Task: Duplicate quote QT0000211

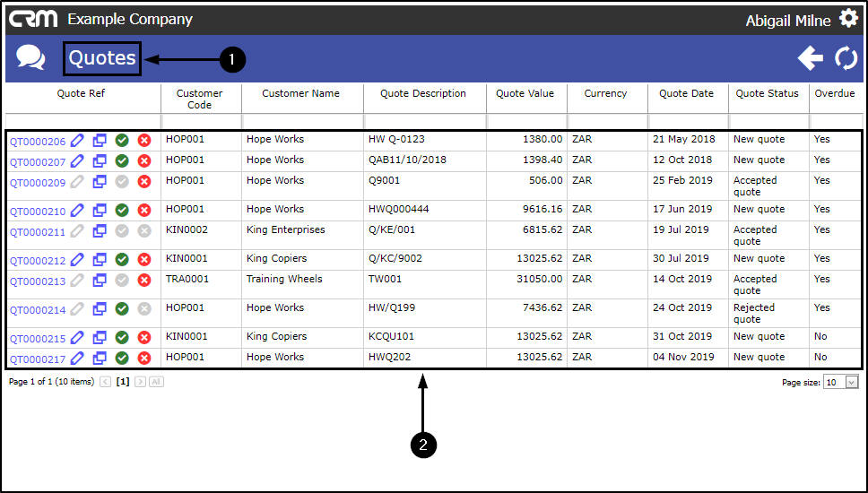Action: click(x=100, y=230)
